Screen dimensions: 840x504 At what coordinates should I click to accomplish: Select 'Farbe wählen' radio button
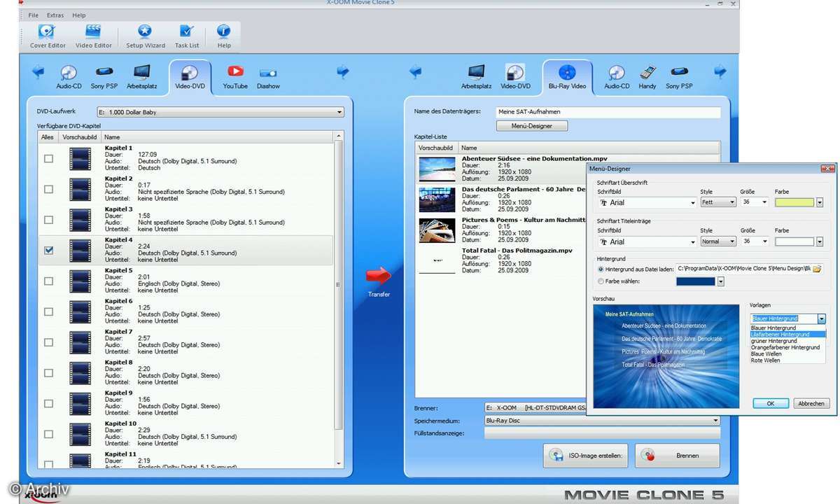601,281
